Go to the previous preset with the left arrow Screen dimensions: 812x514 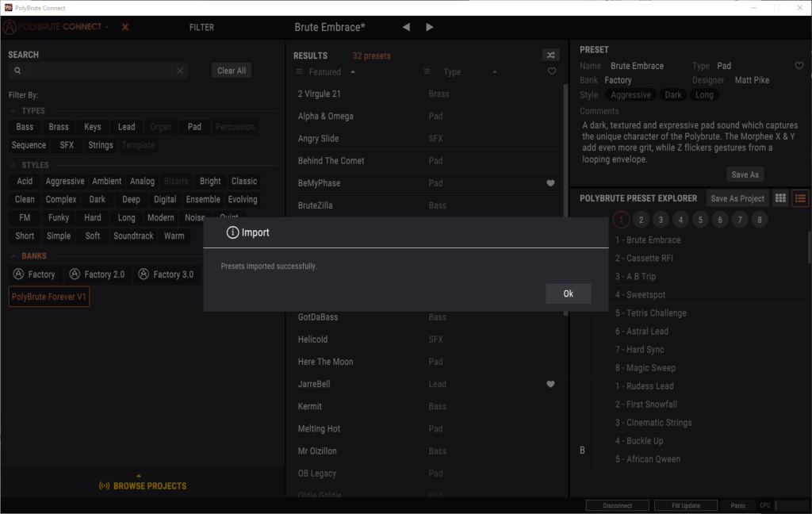click(406, 27)
